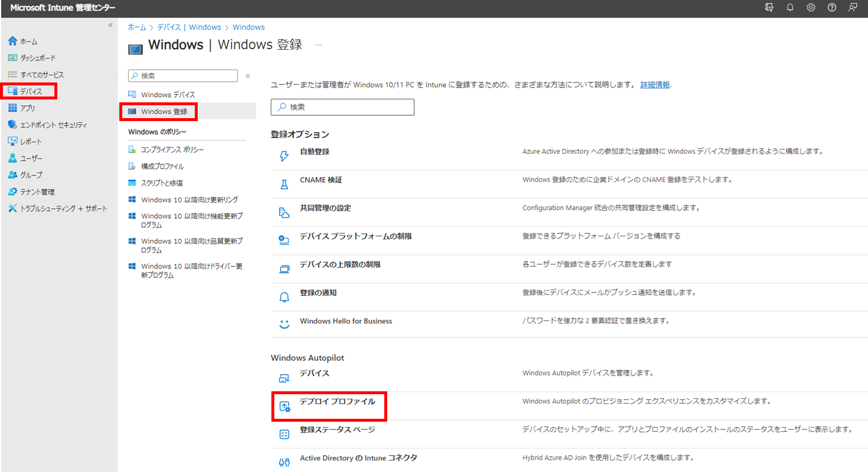Click the ホーム breadcrumb link

(x=137, y=27)
